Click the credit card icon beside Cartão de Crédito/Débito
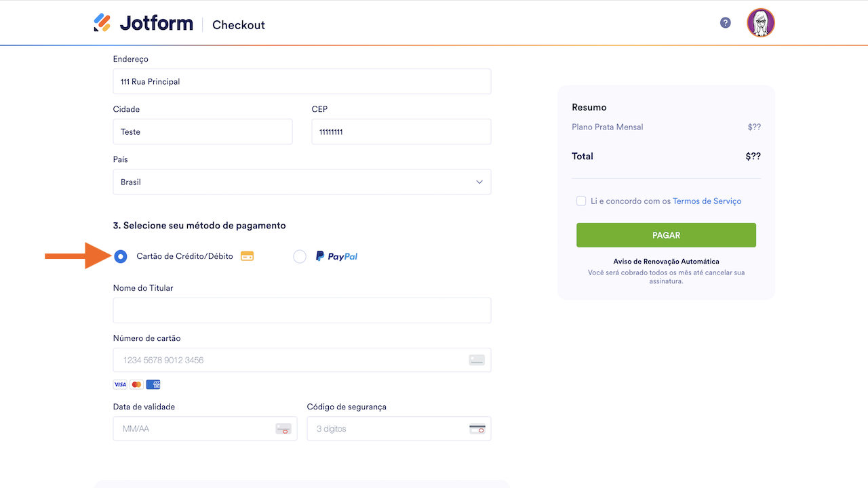868x488 pixels. pyautogui.click(x=248, y=256)
